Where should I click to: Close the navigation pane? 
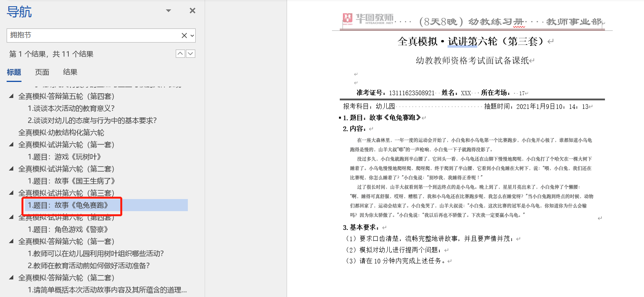click(192, 11)
